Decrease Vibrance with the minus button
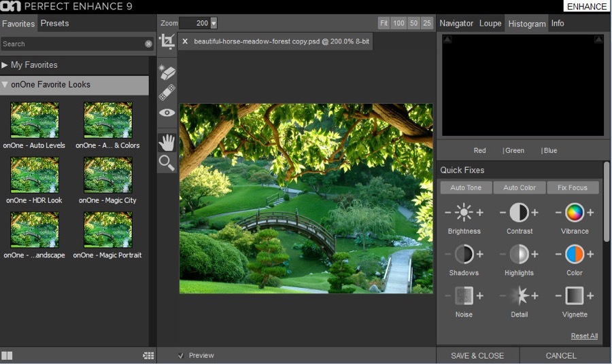The width and height of the screenshot is (612, 364). point(559,213)
